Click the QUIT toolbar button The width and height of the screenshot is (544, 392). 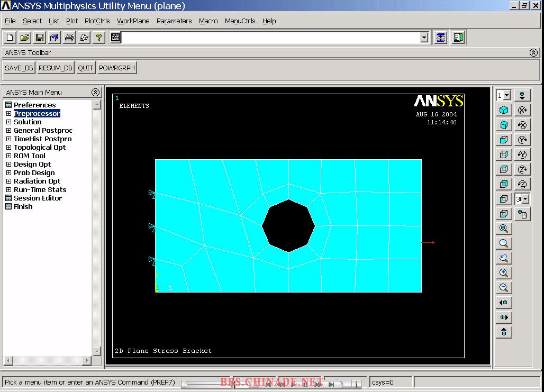pyautogui.click(x=85, y=68)
